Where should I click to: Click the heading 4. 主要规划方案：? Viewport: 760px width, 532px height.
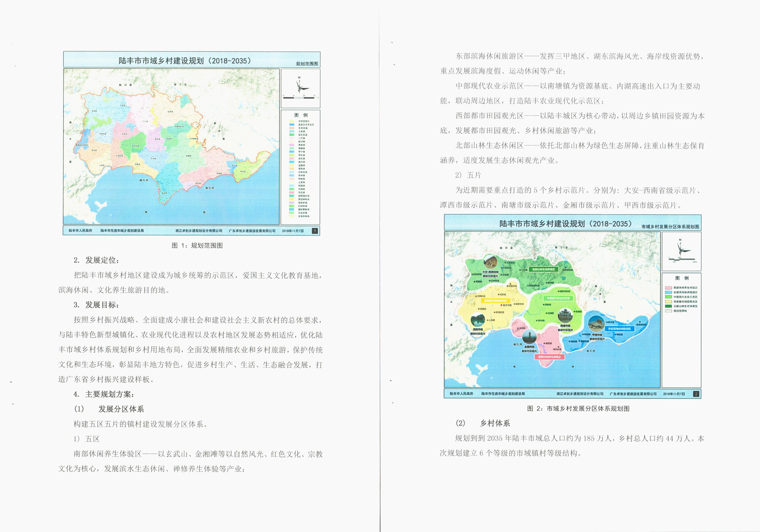click(104, 394)
